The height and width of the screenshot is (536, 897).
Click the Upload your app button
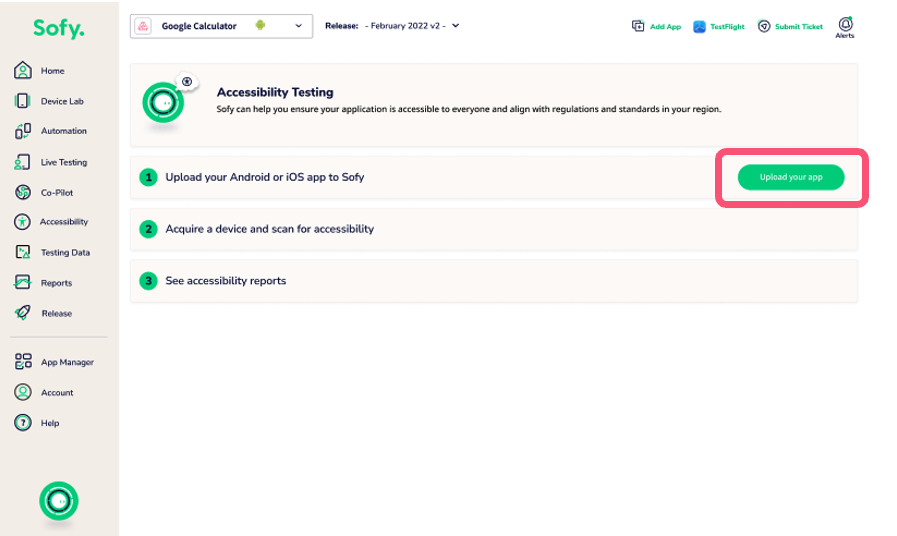pyautogui.click(x=791, y=177)
